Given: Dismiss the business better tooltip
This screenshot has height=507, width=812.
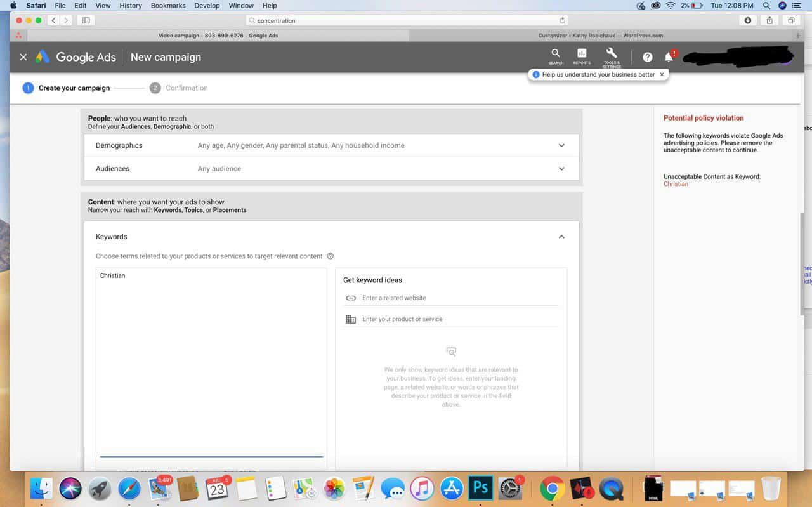Looking at the screenshot, I should (x=662, y=74).
